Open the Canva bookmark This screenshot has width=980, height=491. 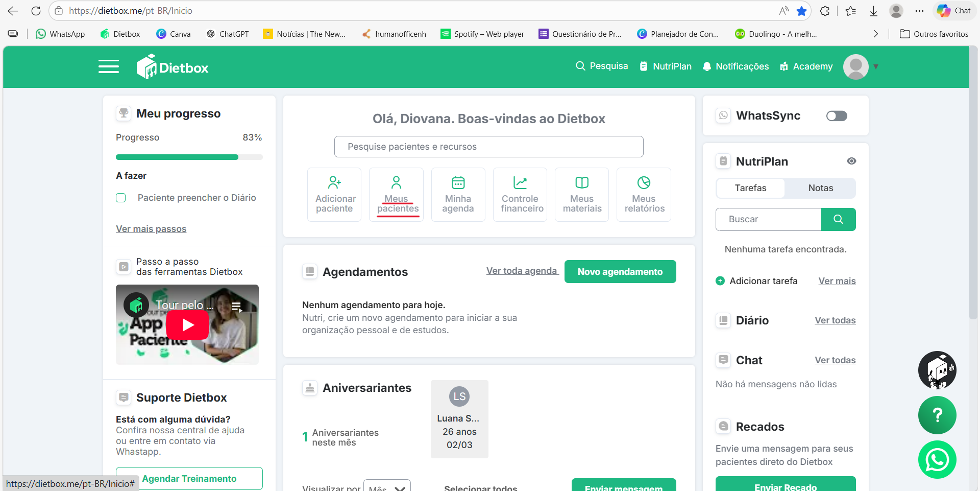[x=174, y=34]
